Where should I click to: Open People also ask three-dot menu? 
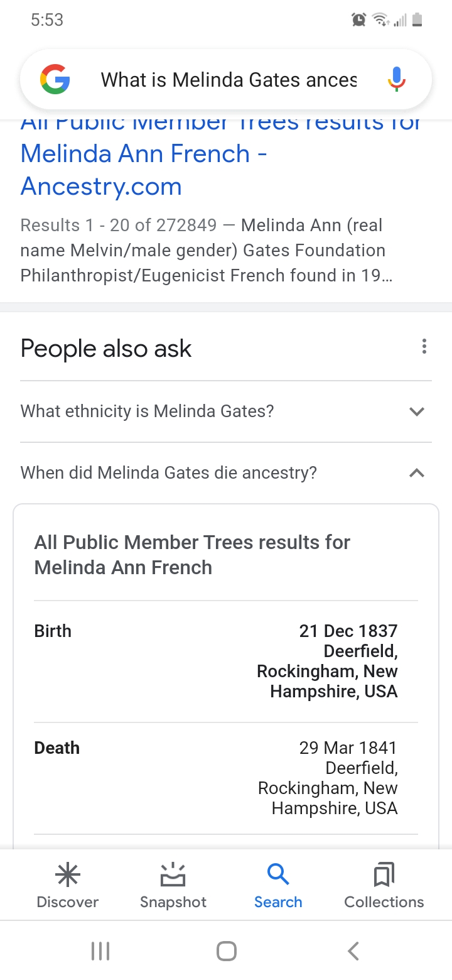424,346
